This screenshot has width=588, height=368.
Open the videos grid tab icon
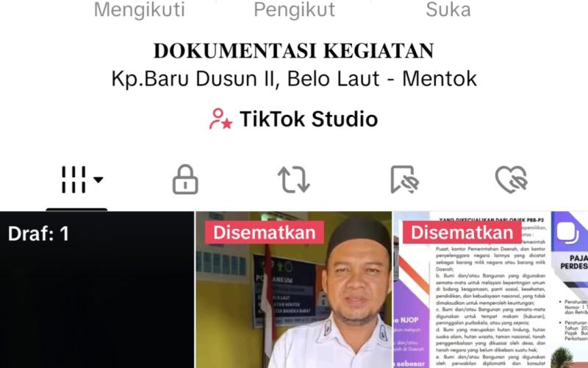point(73,180)
